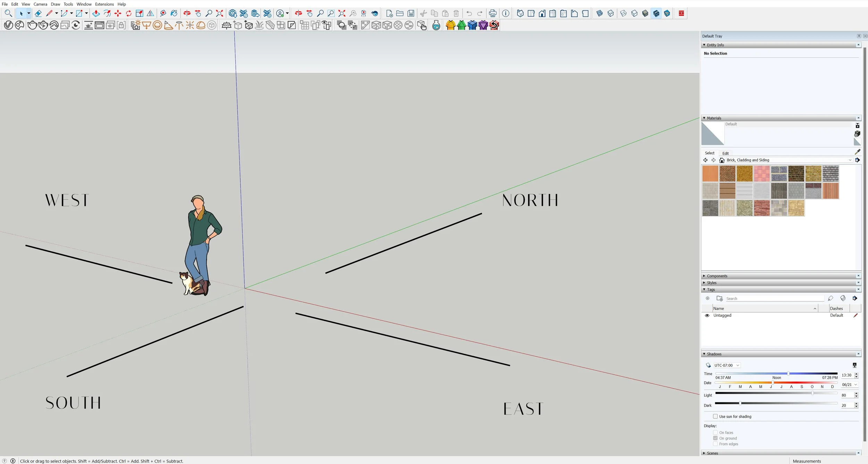The width and height of the screenshot is (868, 464).
Task: Click the Zoom Extents icon
Action: (x=219, y=13)
